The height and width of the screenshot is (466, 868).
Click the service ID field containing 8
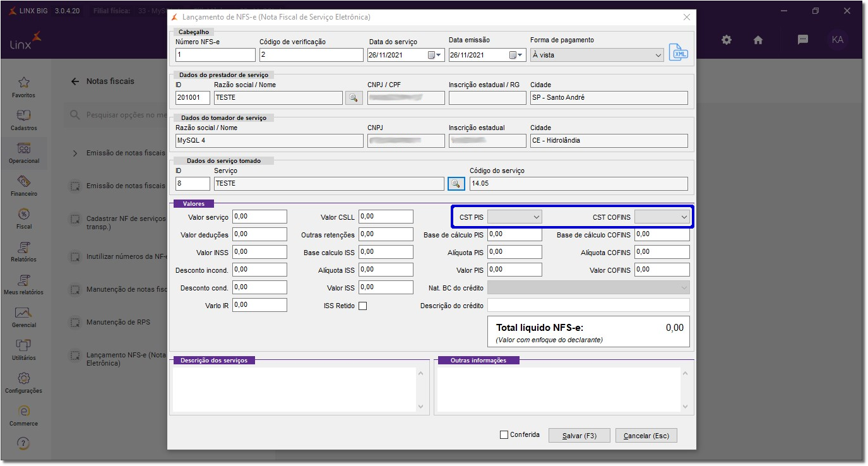click(193, 184)
